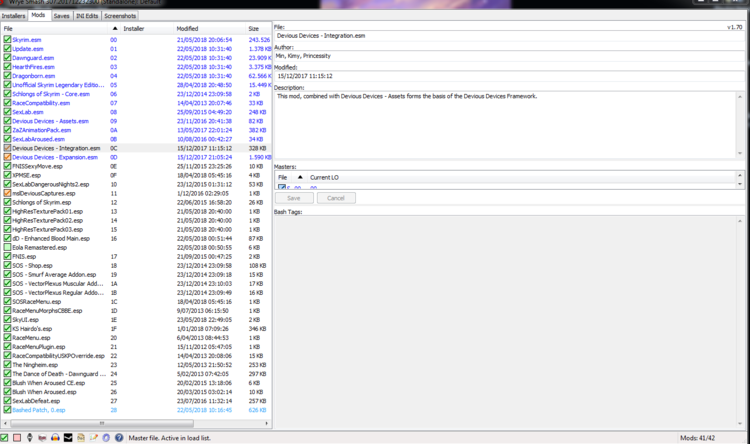Uncheck the FNIS.esp checkbox
Screen dimensions: 750x444
[7, 256]
